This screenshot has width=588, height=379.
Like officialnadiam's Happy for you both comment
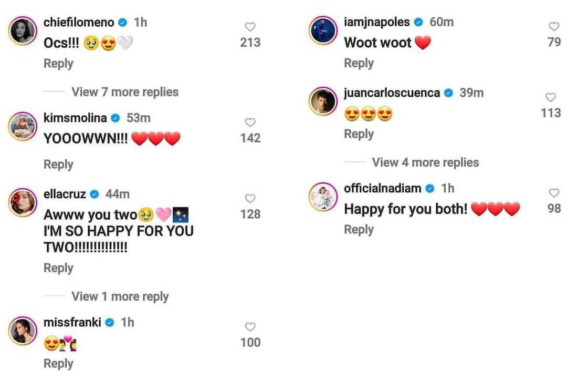554,193
